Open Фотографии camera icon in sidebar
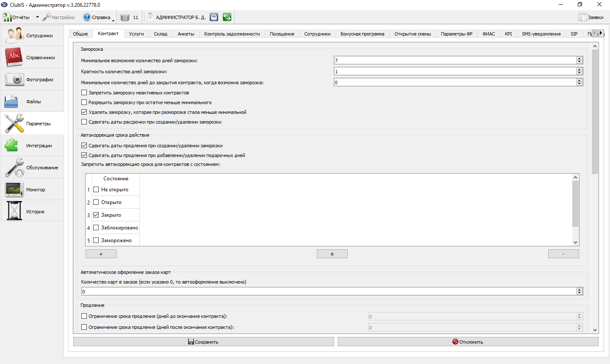Viewport: 610px width, 364px height. click(14, 79)
